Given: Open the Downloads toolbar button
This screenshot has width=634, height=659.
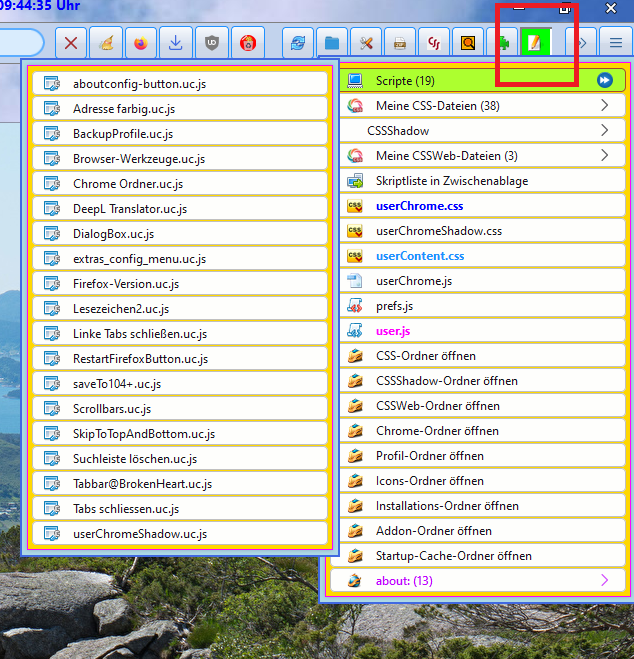Looking at the screenshot, I should tap(175, 43).
